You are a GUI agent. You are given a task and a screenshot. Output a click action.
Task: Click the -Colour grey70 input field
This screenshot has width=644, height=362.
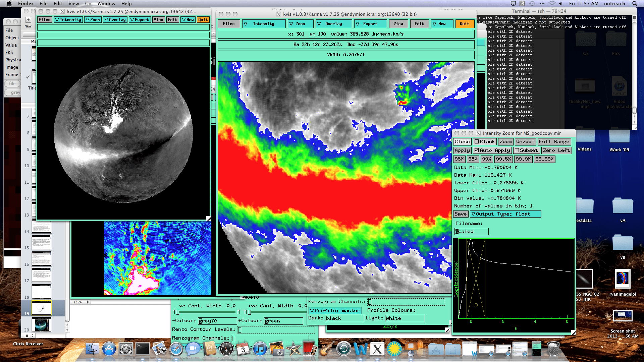[217, 321]
